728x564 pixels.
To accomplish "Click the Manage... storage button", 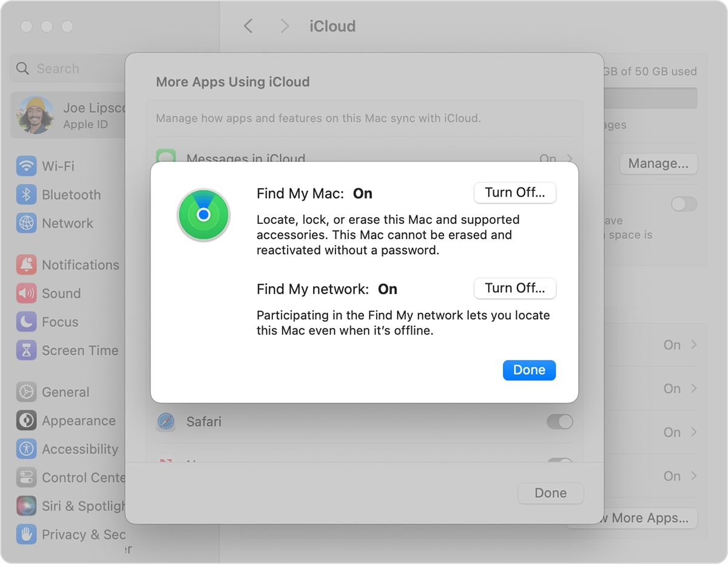I will [658, 164].
